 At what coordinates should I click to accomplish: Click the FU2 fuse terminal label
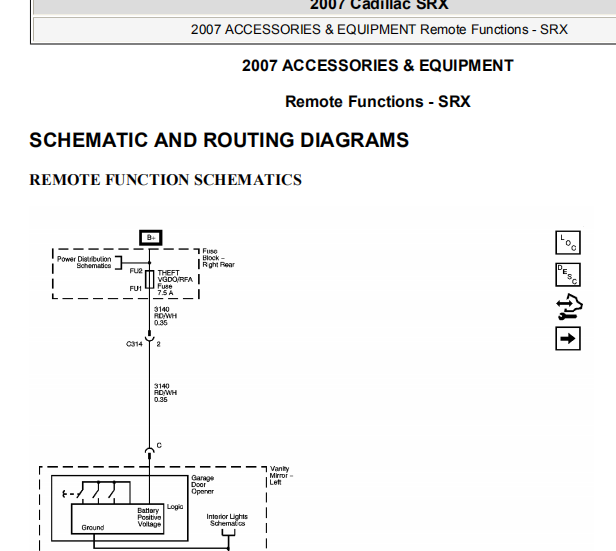(x=136, y=271)
